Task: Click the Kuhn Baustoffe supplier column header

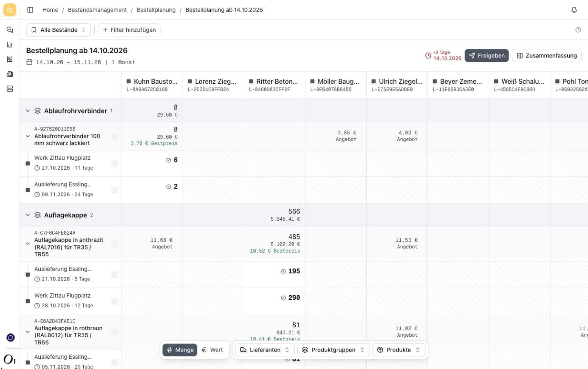Action: (x=152, y=85)
